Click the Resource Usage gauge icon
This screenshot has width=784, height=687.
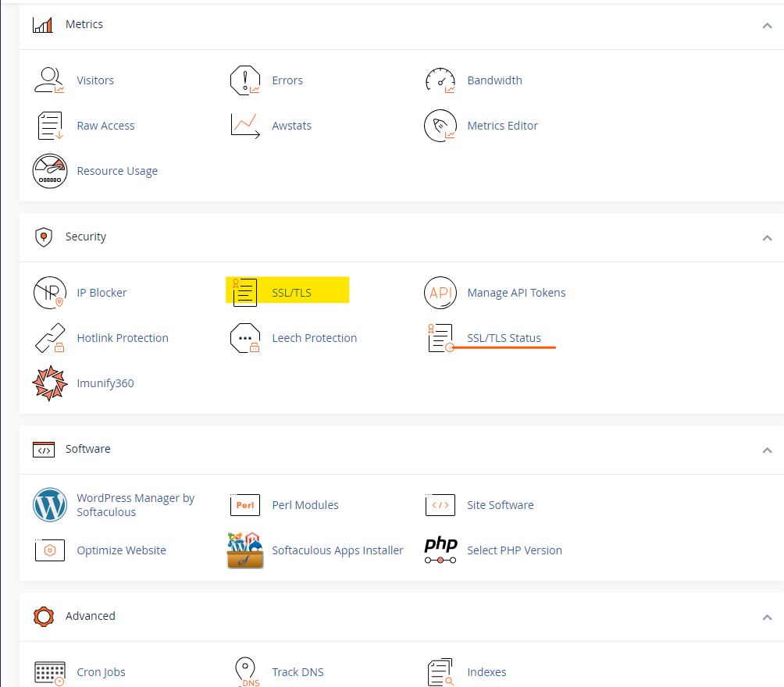click(x=49, y=171)
